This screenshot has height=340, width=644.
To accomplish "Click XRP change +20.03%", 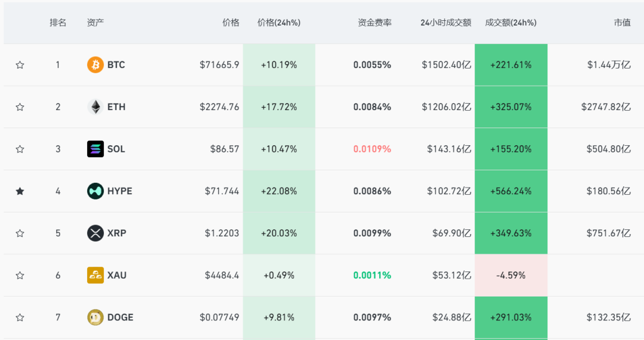I will pos(279,233).
